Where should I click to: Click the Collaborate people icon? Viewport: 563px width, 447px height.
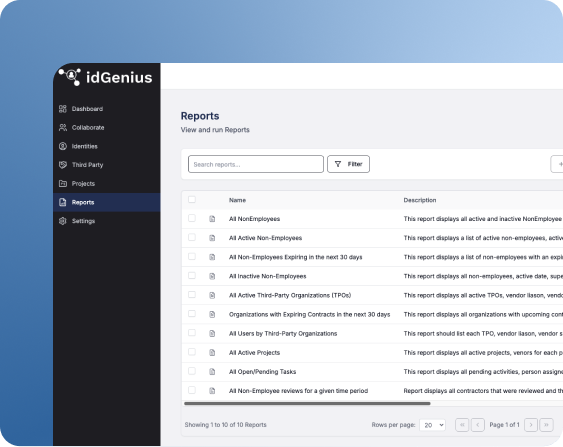coord(63,127)
